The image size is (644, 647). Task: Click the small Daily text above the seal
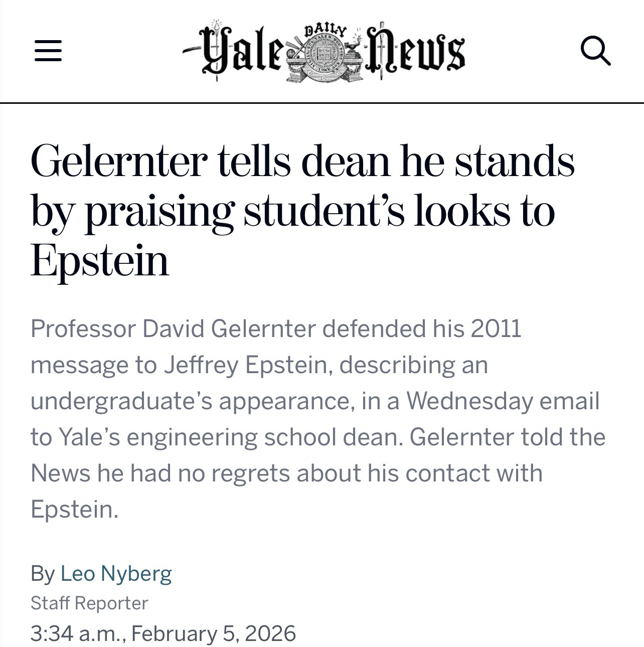pyautogui.click(x=326, y=31)
